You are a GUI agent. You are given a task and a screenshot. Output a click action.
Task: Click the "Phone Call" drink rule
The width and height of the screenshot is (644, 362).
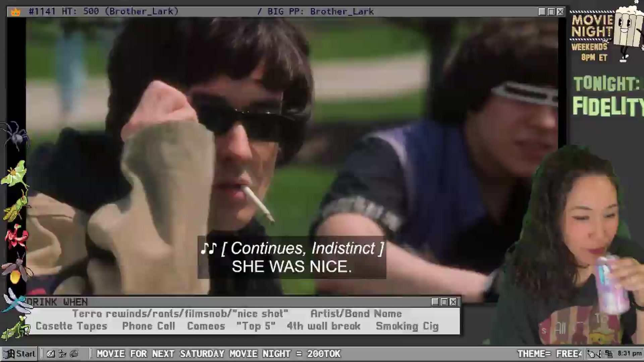pyautogui.click(x=149, y=326)
